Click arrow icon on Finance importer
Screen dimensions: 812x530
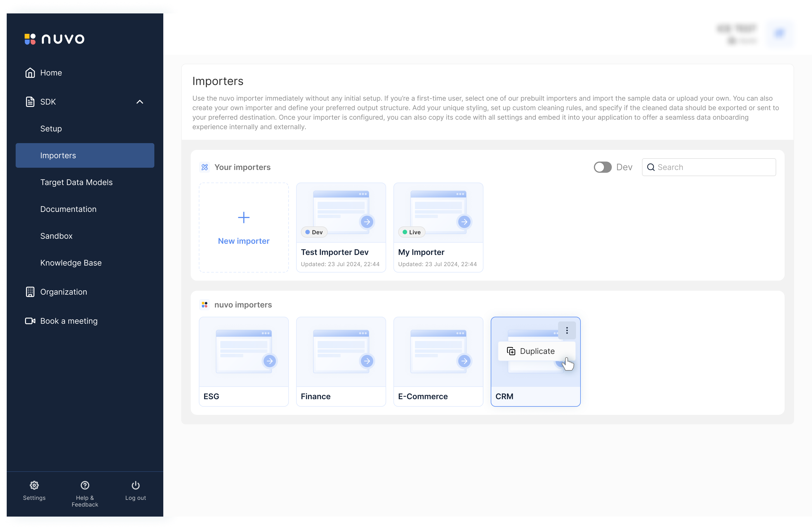367,361
